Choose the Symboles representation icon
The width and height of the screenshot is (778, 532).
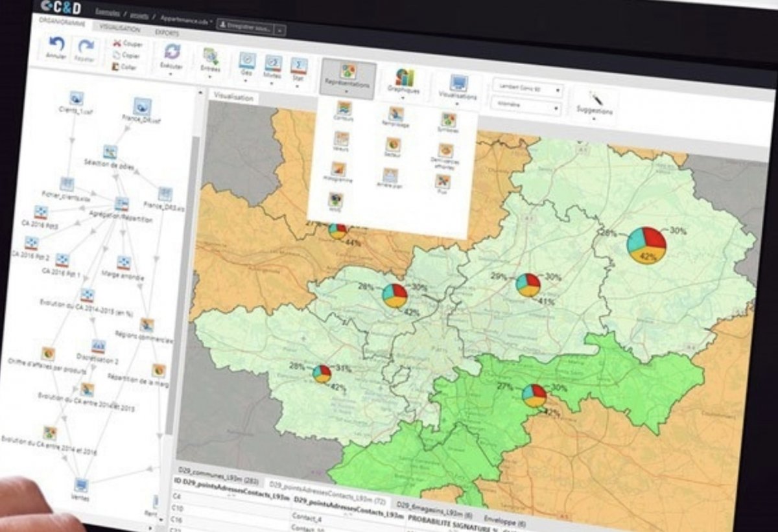[449, 120]
